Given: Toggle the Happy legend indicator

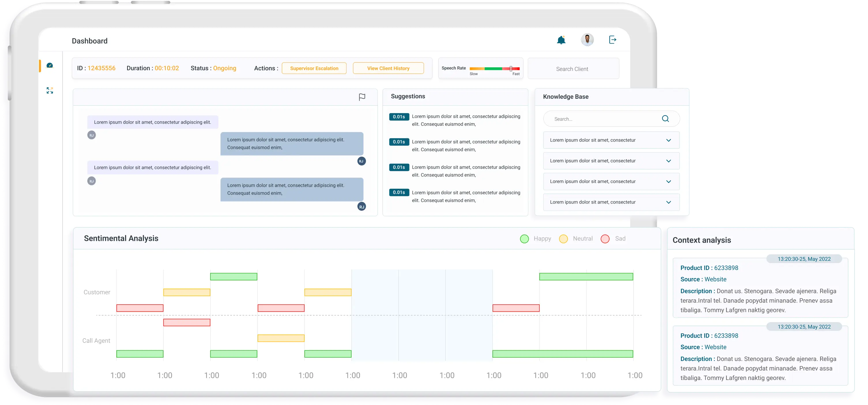Looking at the screenshot, I should coord(524,239).
